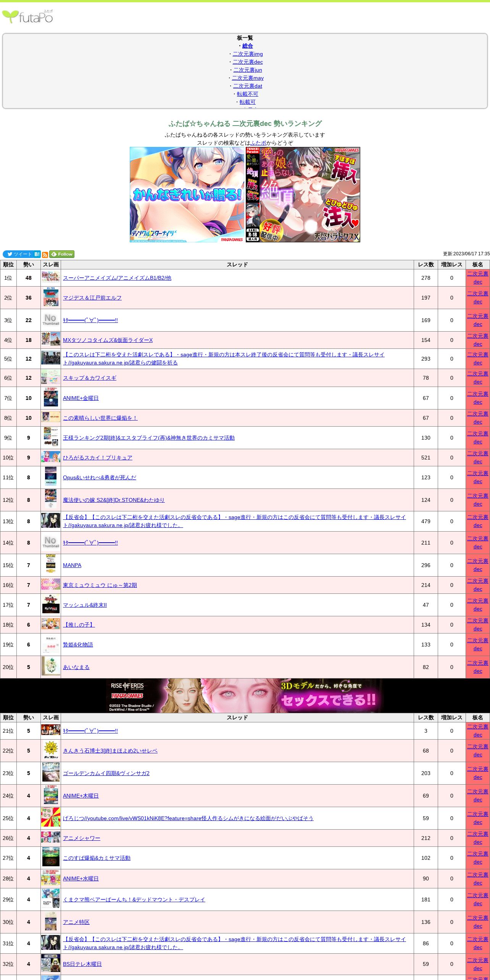Open the ANIME+水曜日 thread
The height and width of the screenshot is (980, 490).
coord(81,878)
